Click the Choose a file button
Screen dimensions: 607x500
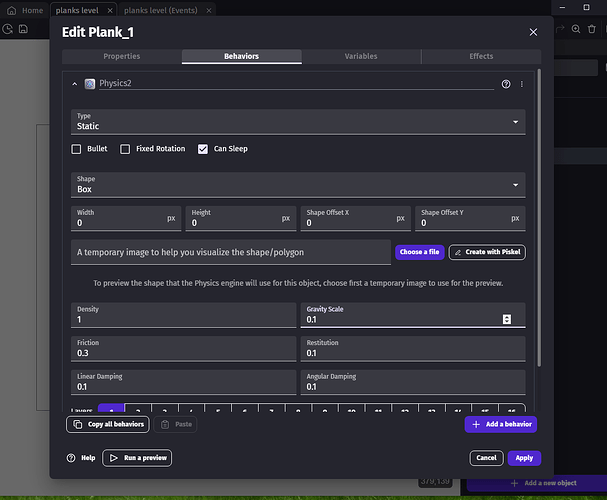[419, 252]
